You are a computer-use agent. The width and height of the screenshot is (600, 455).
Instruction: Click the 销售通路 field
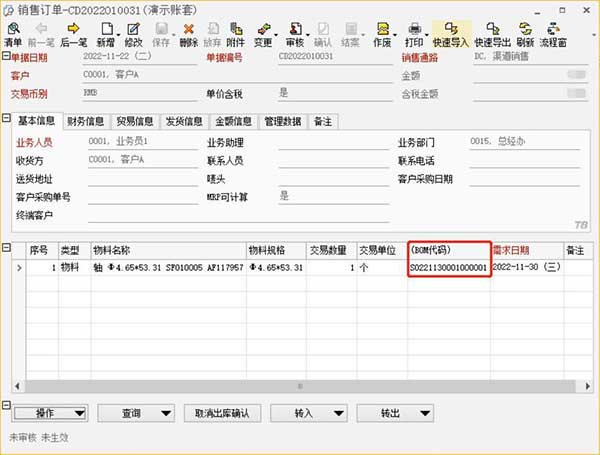[530, 57]
